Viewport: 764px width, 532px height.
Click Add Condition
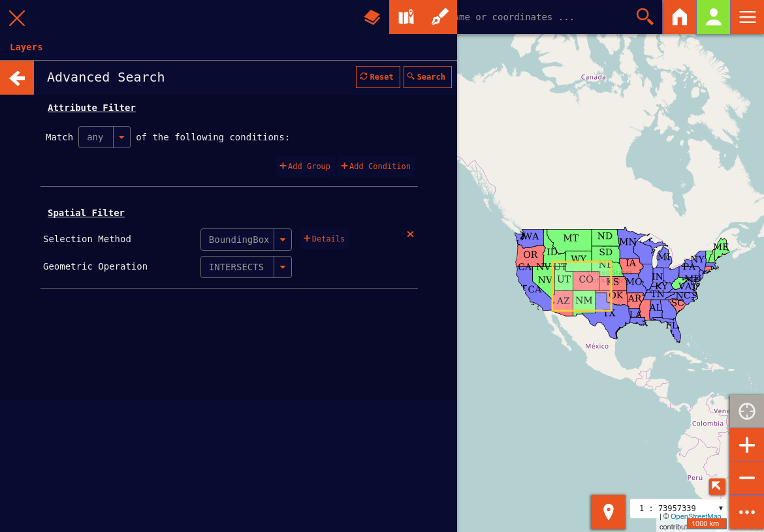[376, 166]
